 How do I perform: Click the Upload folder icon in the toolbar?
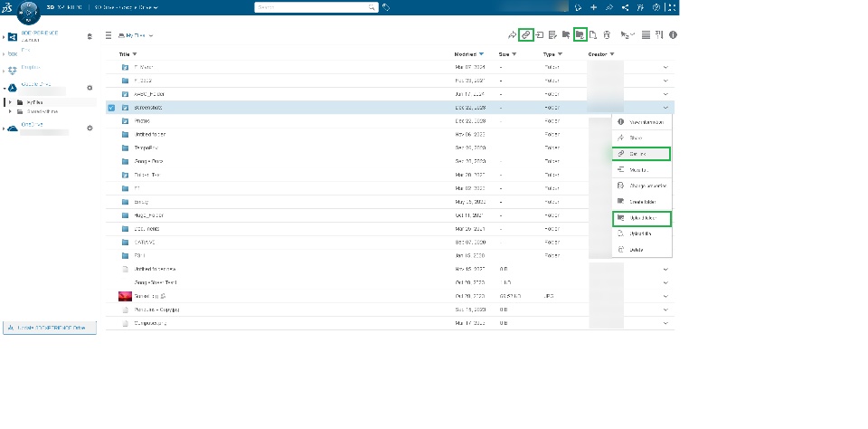pyautogui.click(x=580, y=35)
